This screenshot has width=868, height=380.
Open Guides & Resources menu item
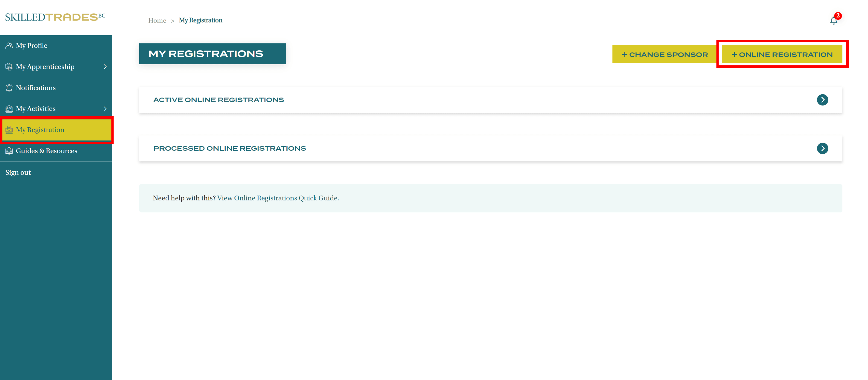pos(47,151)
